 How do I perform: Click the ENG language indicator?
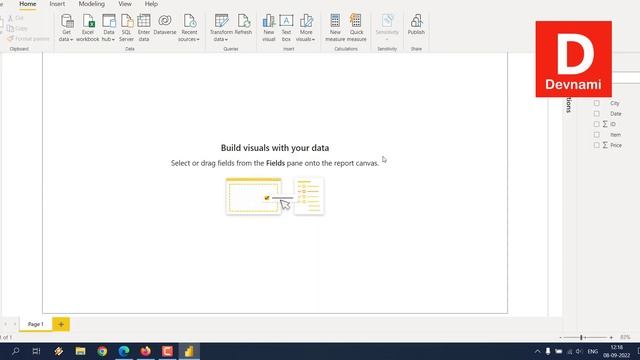coord(593,351)
